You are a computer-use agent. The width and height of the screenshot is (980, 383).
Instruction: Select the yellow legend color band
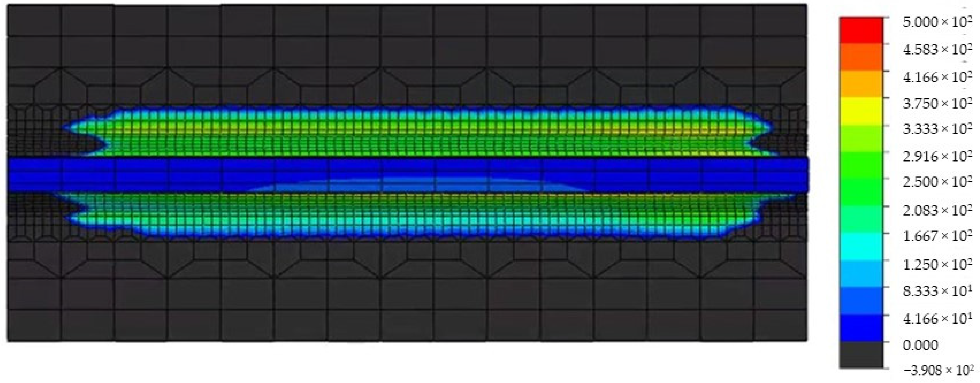pos(861,111)
